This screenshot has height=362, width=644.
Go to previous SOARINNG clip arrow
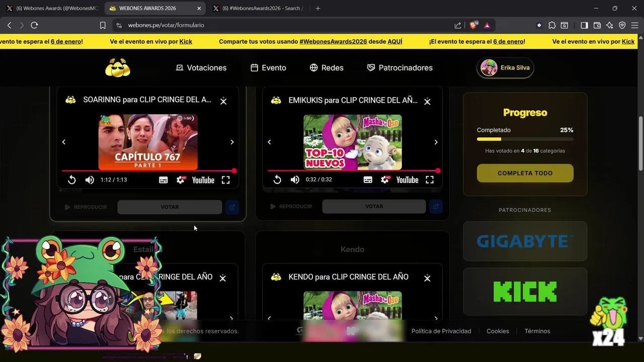click(64, 142)
